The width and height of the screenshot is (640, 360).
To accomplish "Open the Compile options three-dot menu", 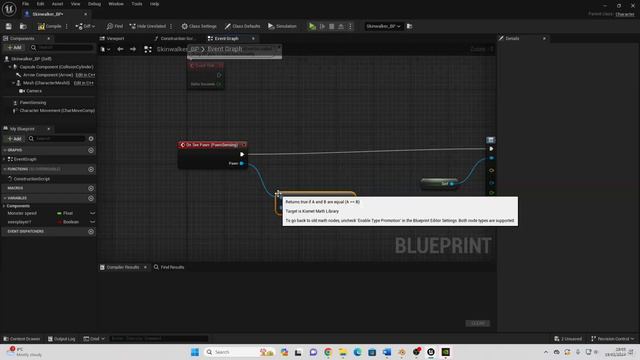I will [67, 26].
